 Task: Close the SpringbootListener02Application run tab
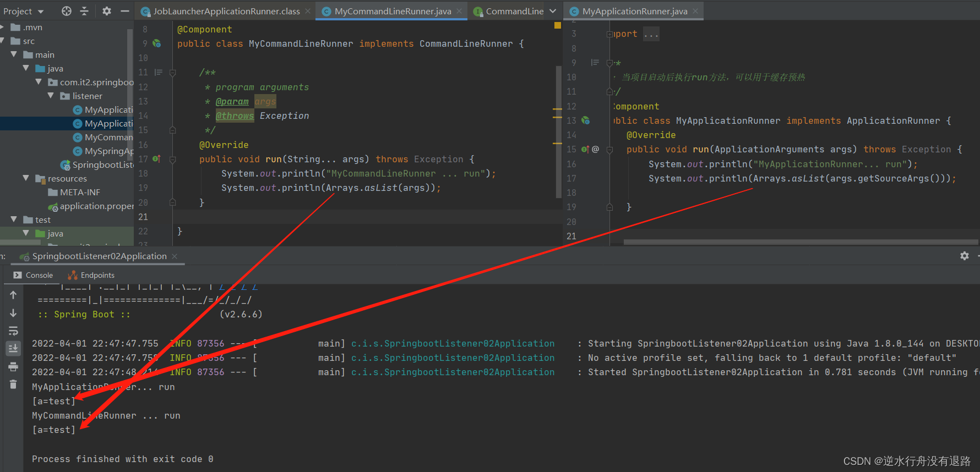pos(175,256)
